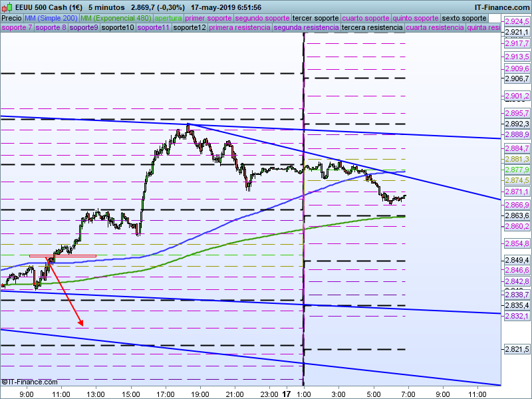Click the 17:00 time axis label
The height and width of the screenshot is (399, 532).
point(166,394)
